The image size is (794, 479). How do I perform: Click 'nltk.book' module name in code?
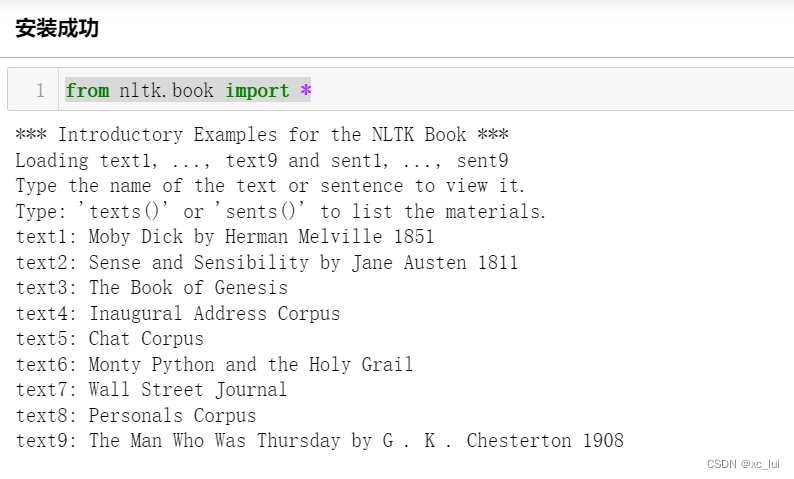pyautogui.click(x=166, y=91)
